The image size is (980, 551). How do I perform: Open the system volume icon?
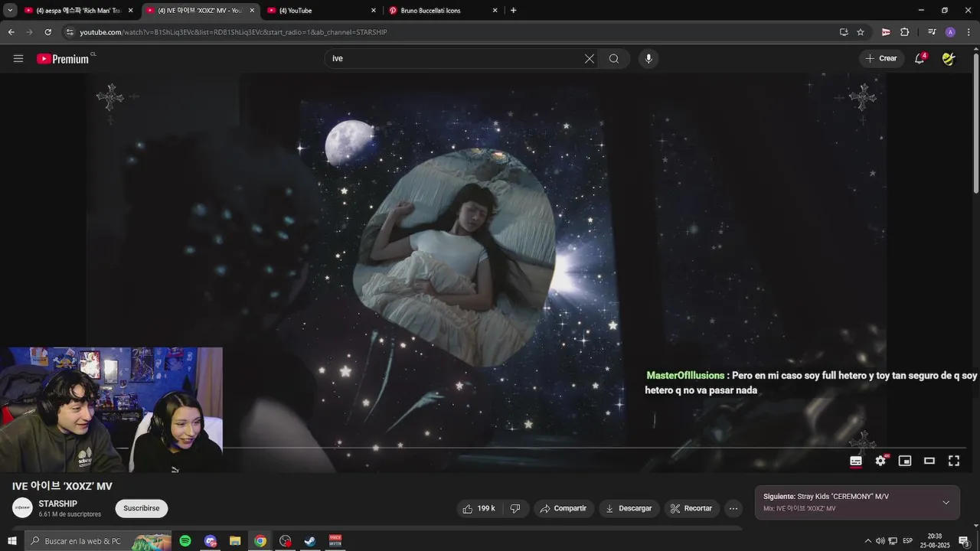coord(880,541)
